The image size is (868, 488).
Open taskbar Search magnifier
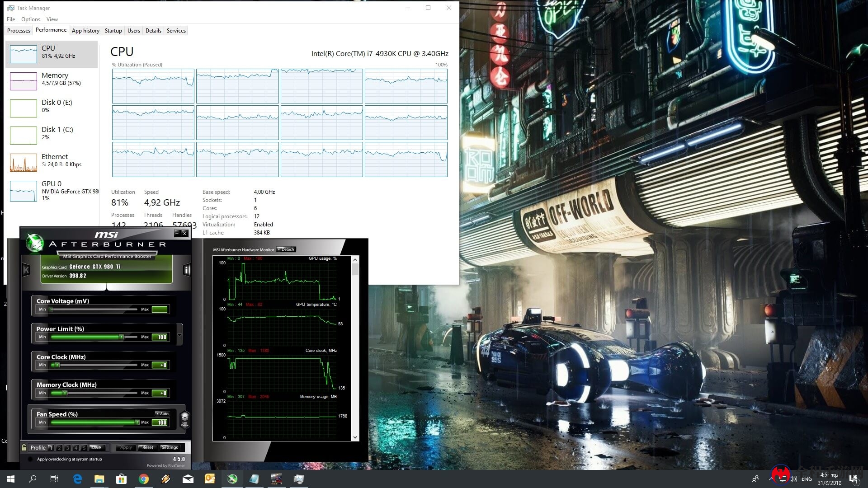[x=33, y=479]
